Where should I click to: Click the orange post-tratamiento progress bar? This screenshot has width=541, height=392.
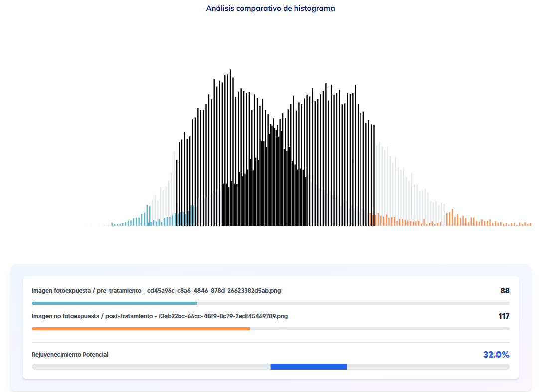(x=141, y=329)
